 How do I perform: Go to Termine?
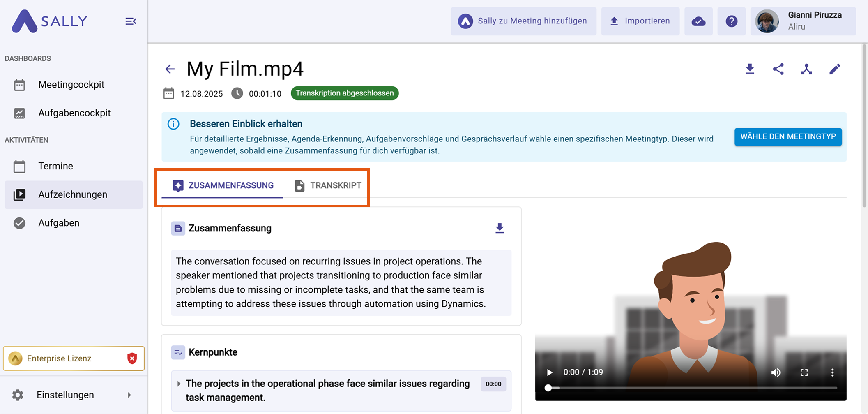74,166
